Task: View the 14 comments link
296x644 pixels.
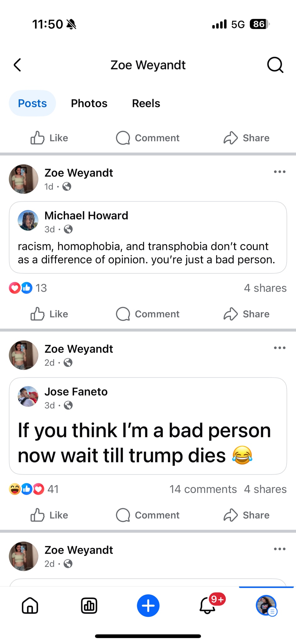Action: [203, 489]
